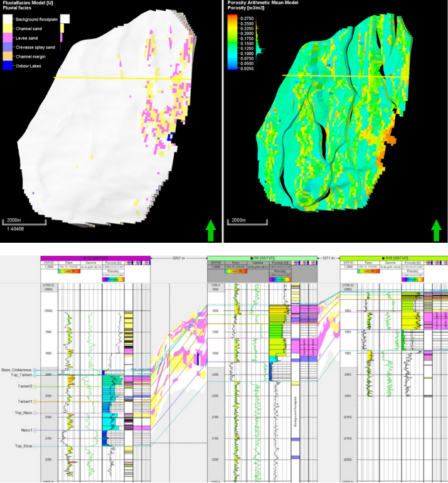Click the Tarbert2 horizon marker icon

tap(35, 386)
